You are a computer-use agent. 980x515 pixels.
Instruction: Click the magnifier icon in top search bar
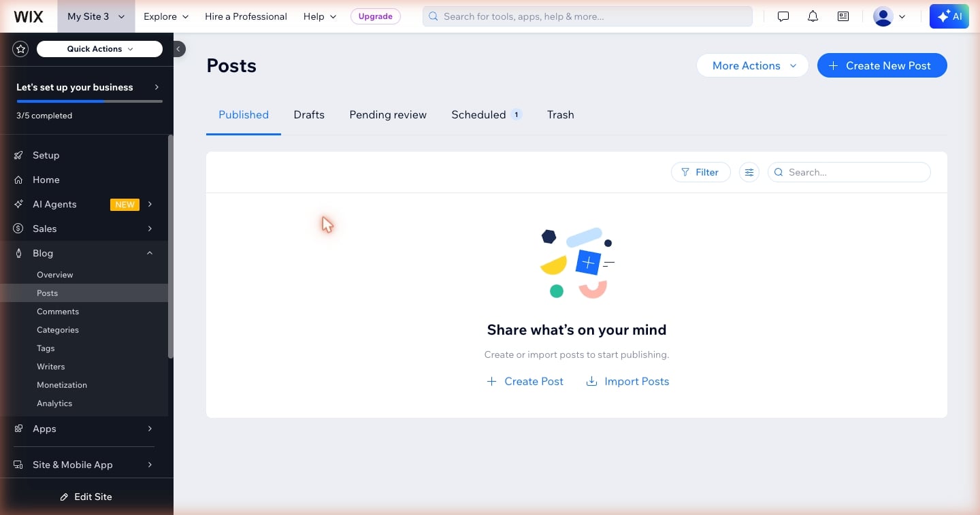(434, 16)
